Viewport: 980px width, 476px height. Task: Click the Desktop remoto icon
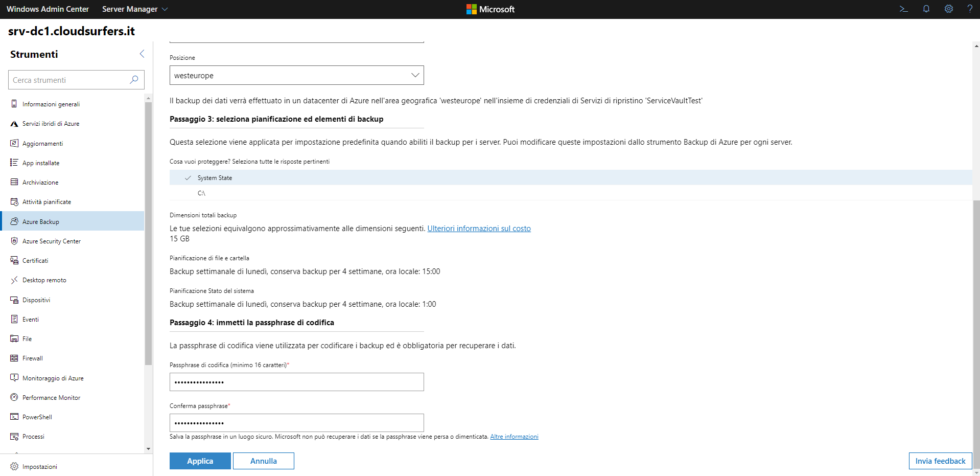click(x=14, y=280)
